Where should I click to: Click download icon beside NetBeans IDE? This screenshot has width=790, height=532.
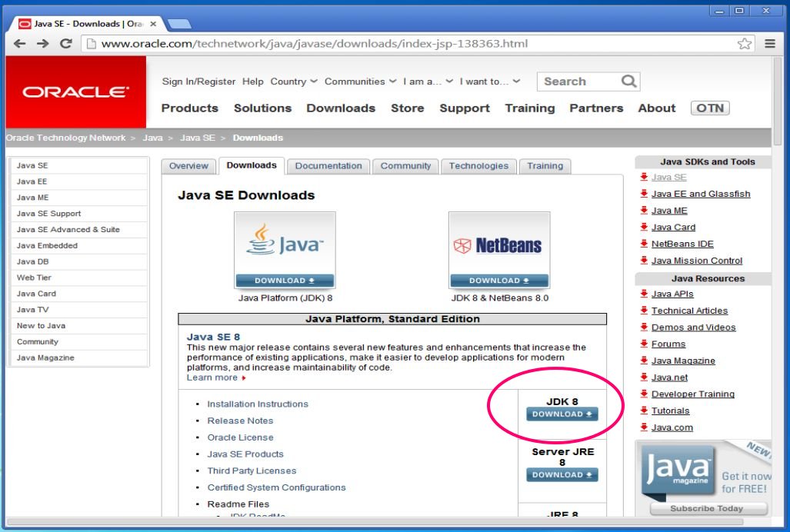pos(644,243)
